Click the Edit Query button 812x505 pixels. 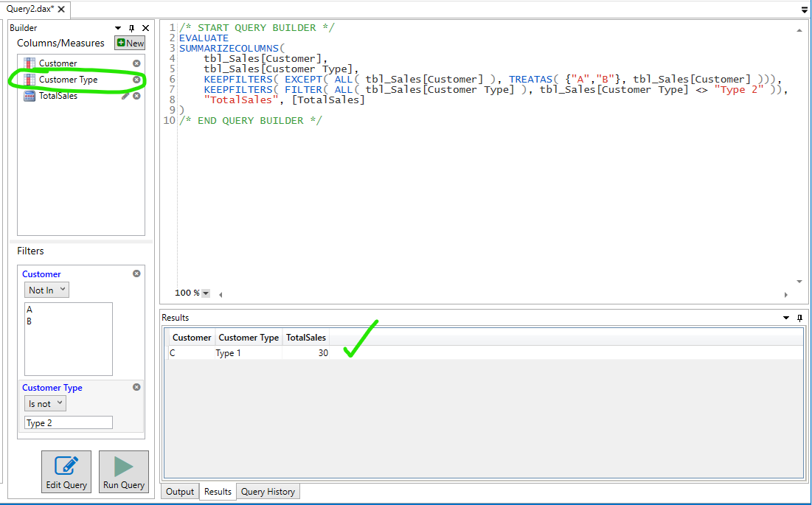66,471
